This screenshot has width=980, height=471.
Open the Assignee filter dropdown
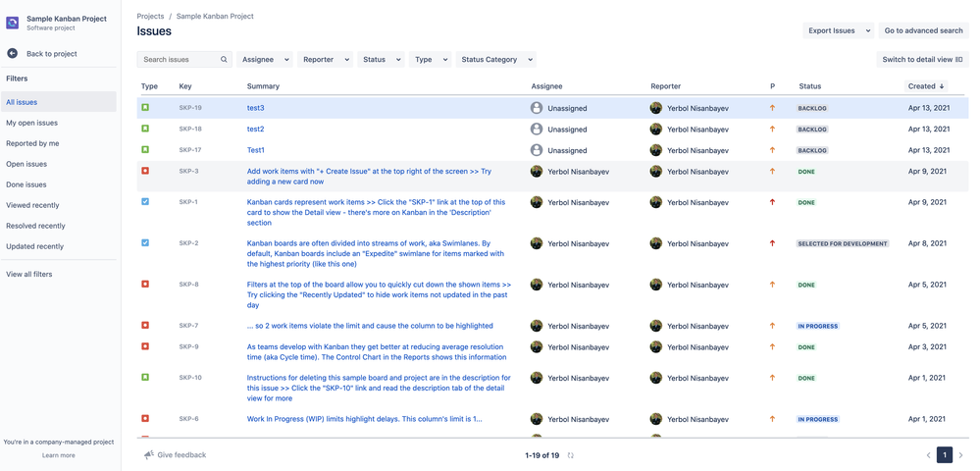pos(265,60)
